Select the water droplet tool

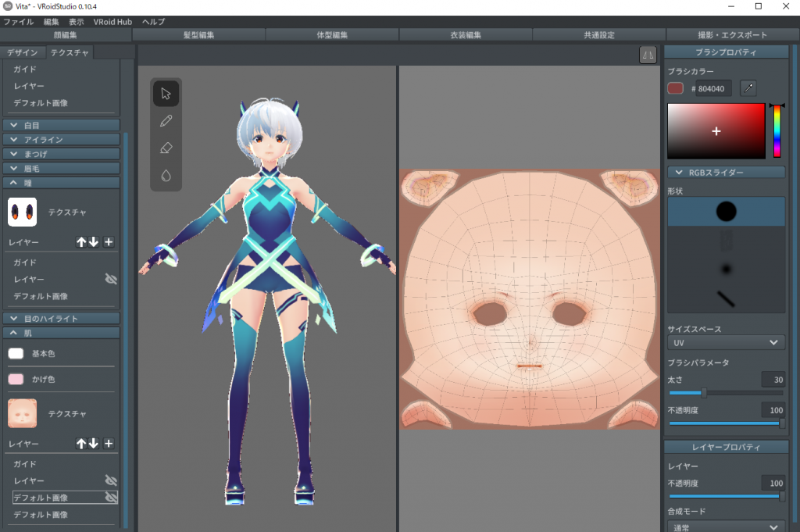pyautogui.click(x=166, y=176)
